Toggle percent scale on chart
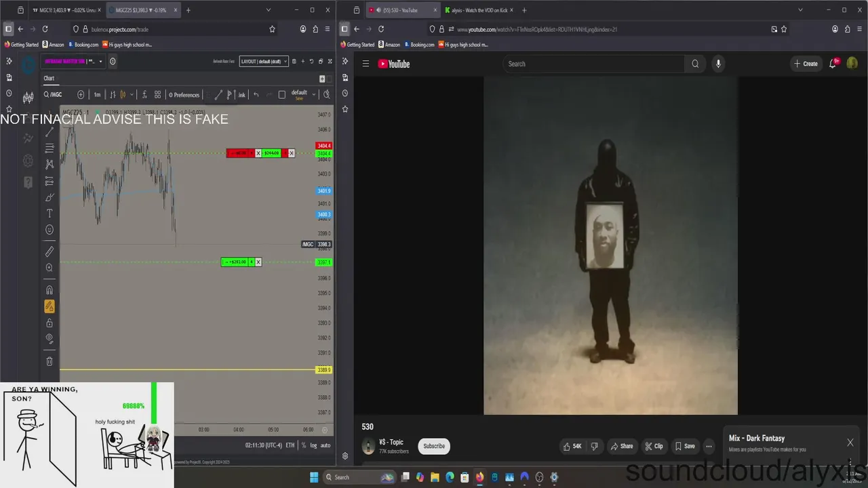 pos(303,445)
